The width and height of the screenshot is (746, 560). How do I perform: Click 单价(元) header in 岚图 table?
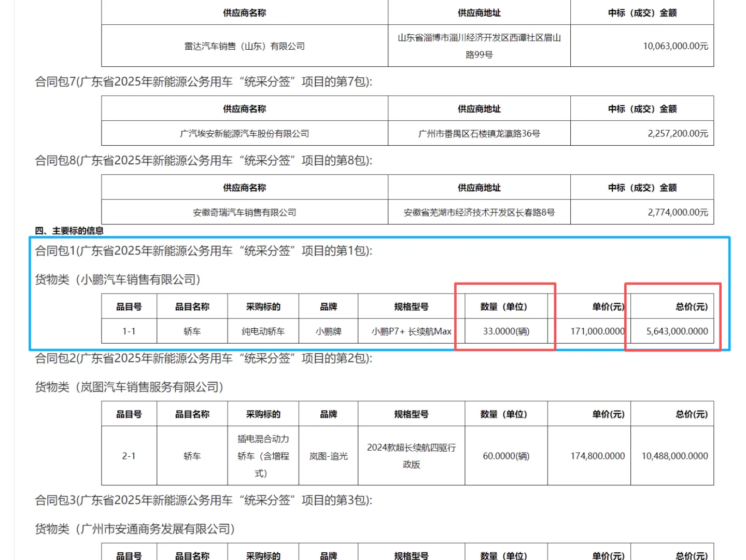click(609, 414)
